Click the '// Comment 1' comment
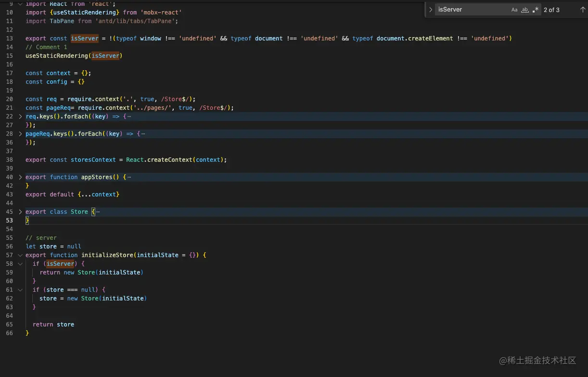The height and width of the screenshot is (377, 588). coord(46,47)
